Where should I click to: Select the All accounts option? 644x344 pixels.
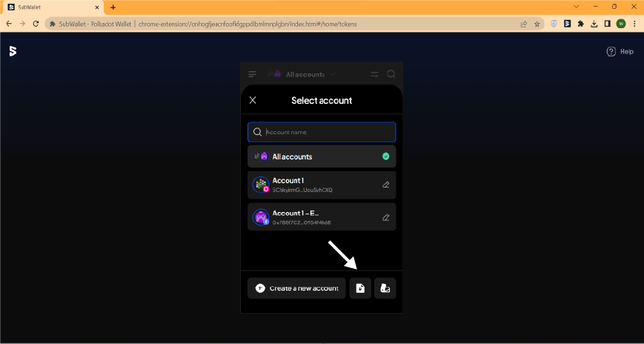pyautogui.click(x=322, y=156)
